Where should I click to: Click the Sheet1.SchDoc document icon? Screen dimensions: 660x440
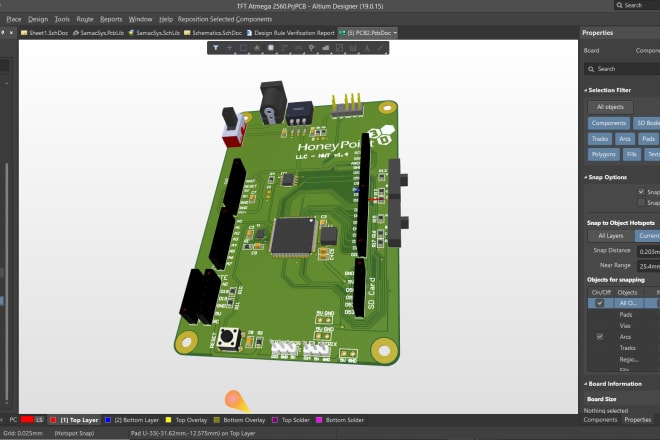pos(24,32)
